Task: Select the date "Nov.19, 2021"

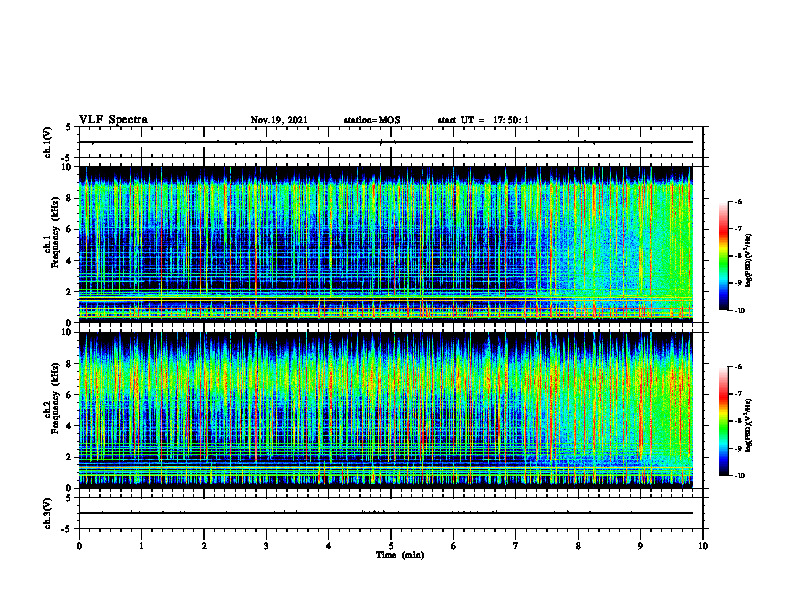Action: pos(279,120)
